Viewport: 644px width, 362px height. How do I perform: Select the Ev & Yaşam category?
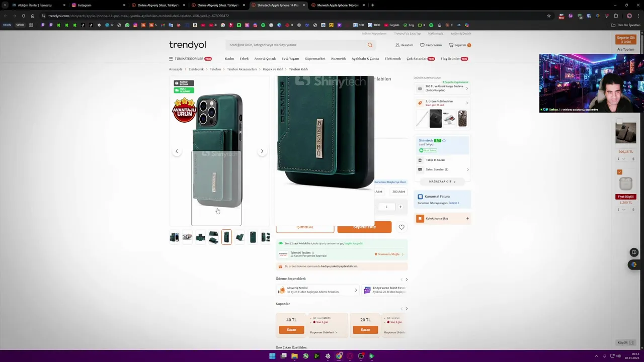pos(290,59)
